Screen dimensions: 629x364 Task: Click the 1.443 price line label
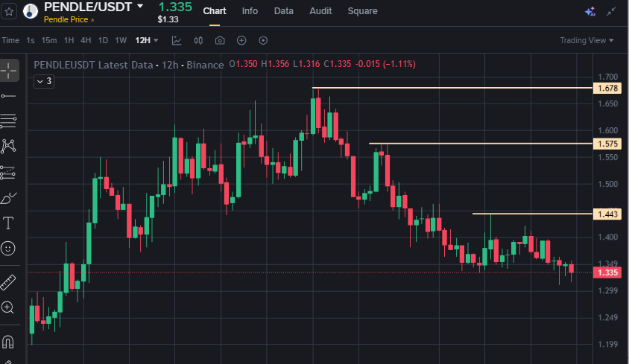[x=607, y=214]
